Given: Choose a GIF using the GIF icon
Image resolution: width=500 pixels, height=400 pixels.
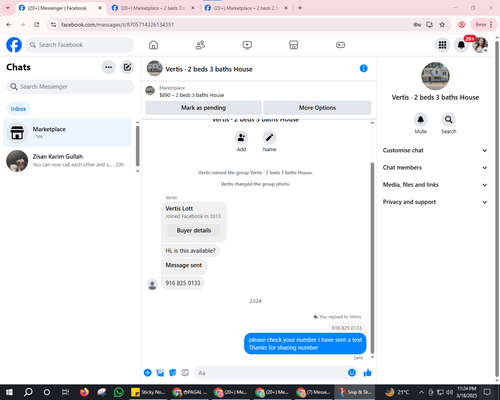Looking at the screenshot, I should coord(185,373).
